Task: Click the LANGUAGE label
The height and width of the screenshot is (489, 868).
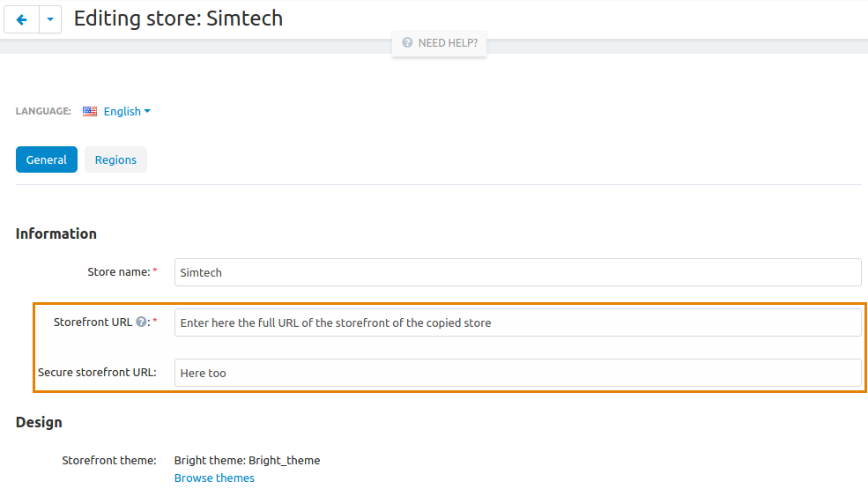Action: [x=43, y=111]
